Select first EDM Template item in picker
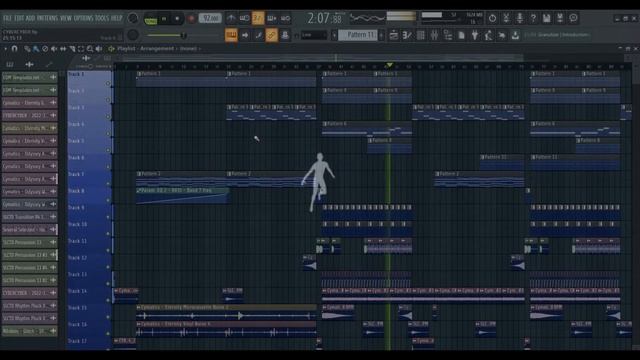This screenshot has width=640, height=360. [29, 77]
